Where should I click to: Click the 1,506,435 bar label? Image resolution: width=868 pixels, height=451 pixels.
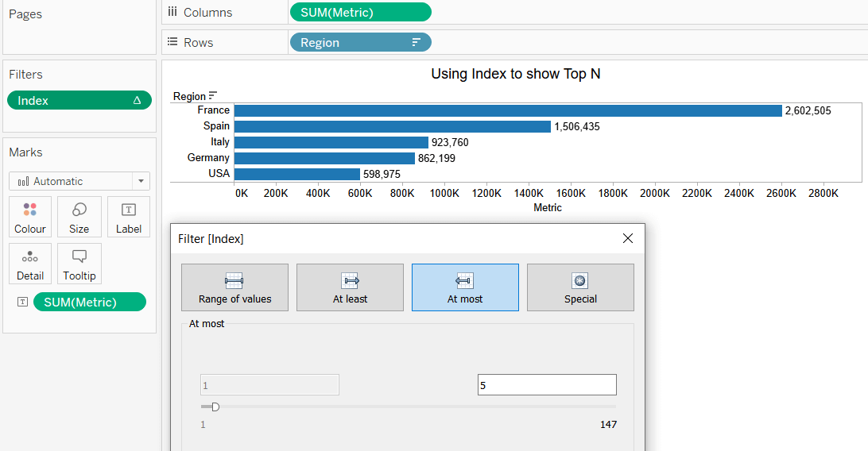point(577,126)
